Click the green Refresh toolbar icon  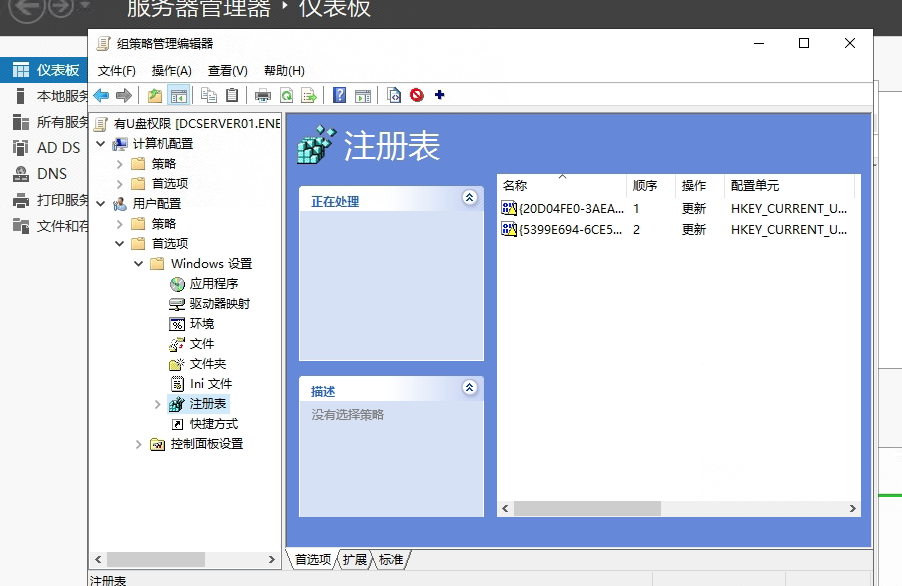tap(287, 95)
